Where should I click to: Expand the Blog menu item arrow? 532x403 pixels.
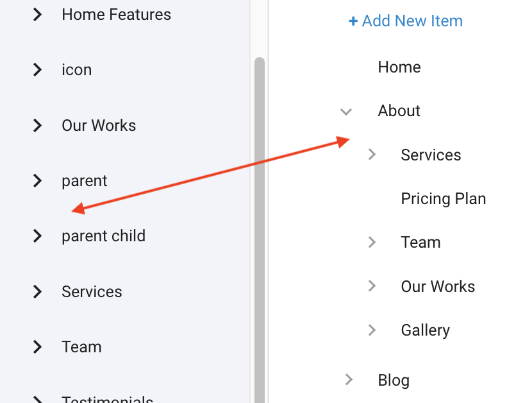pos(349,380)
